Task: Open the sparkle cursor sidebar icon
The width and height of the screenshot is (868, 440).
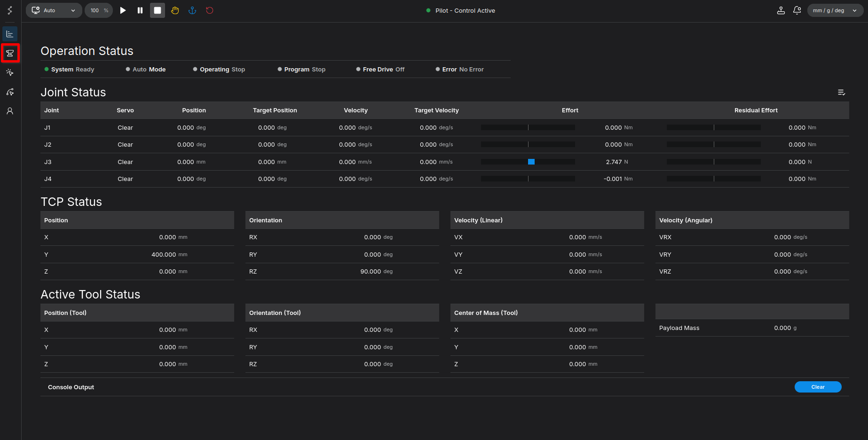Action: click(x=10, y=72)
